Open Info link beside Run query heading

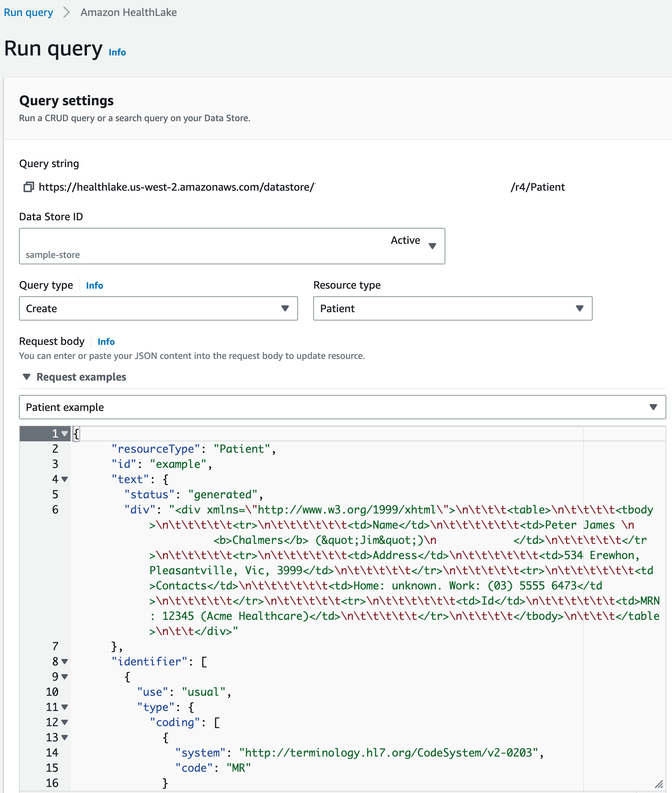coord(117,52)
